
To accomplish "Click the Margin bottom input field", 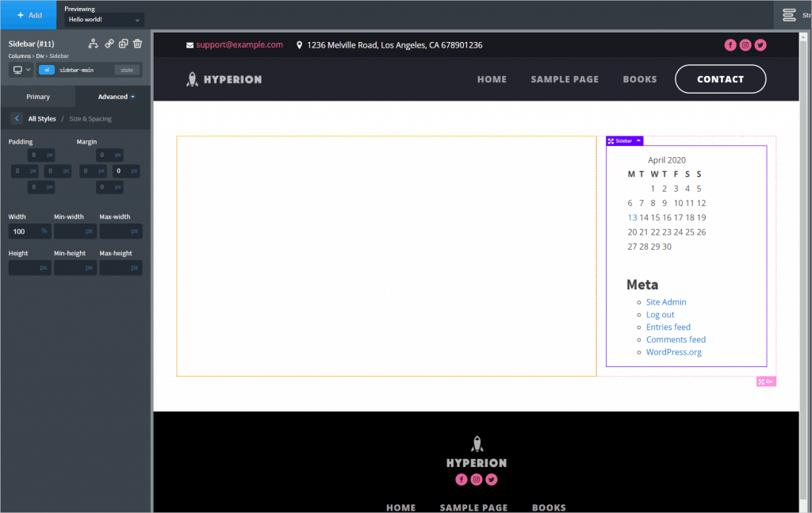I will point(109,187).
